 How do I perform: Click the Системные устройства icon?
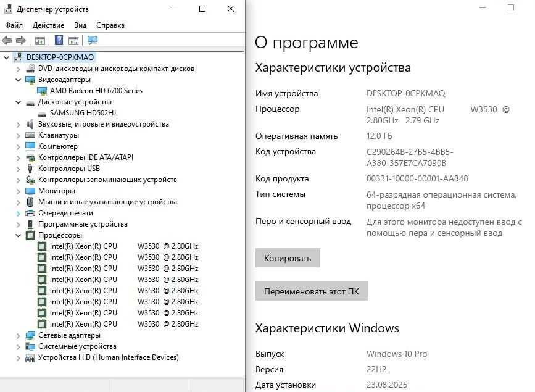(30, 346)
